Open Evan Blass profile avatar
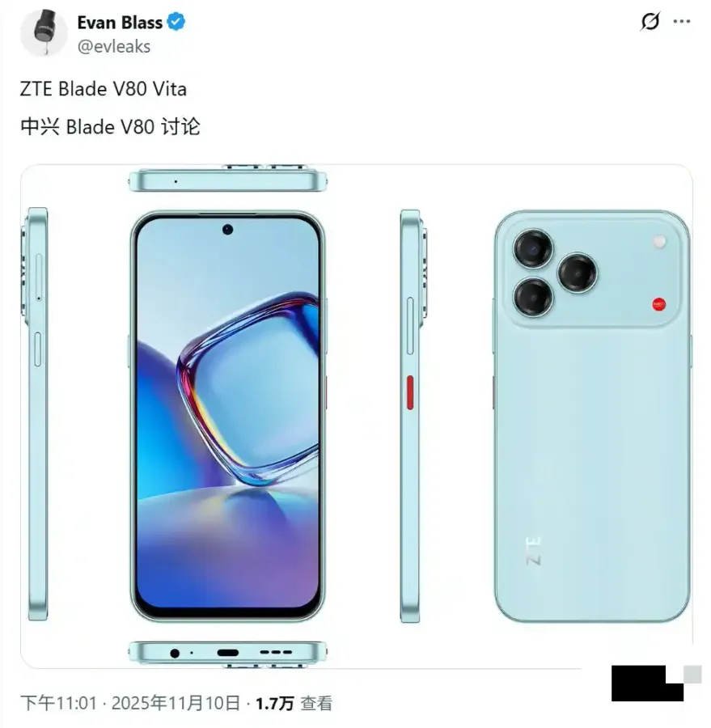Screen dimensions: 711x728 pos(44,33)
